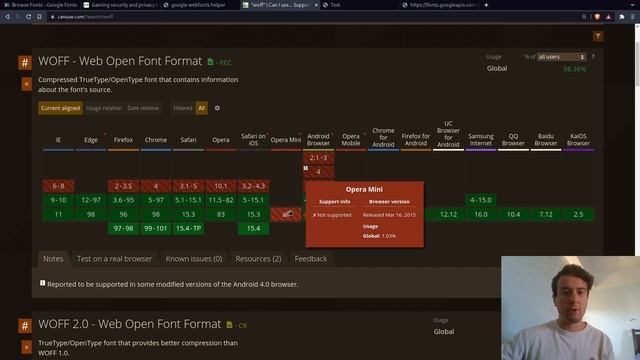Click the Firefox column header
640x360 pixels.
[x=123, y=140]
